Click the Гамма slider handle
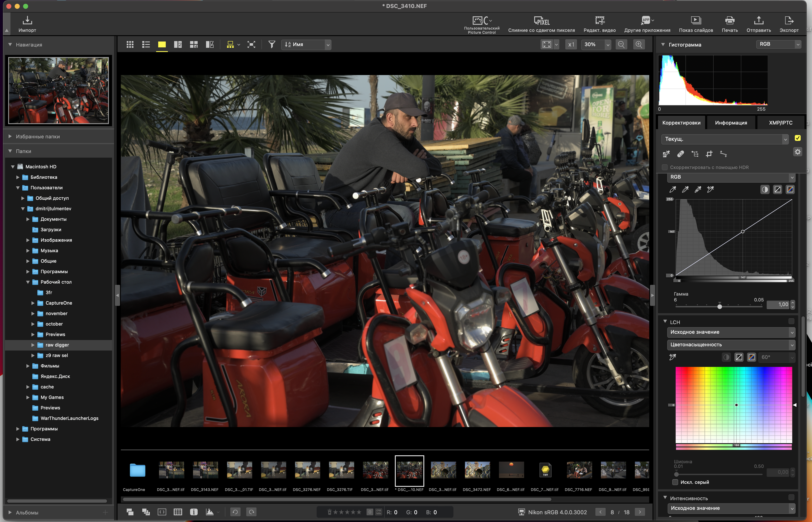The width and height of the screenshot is (812, 522). 719,306
